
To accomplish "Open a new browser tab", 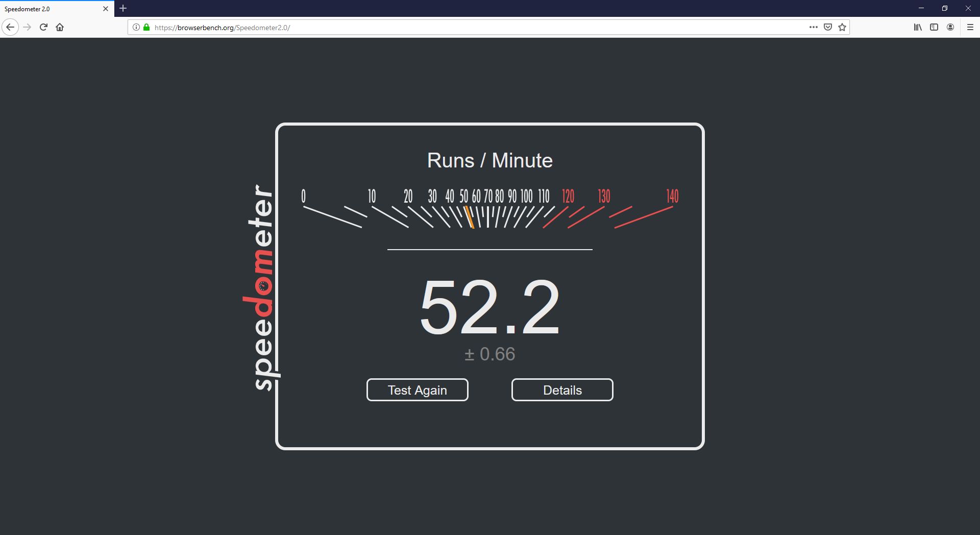I will point(122,8).
